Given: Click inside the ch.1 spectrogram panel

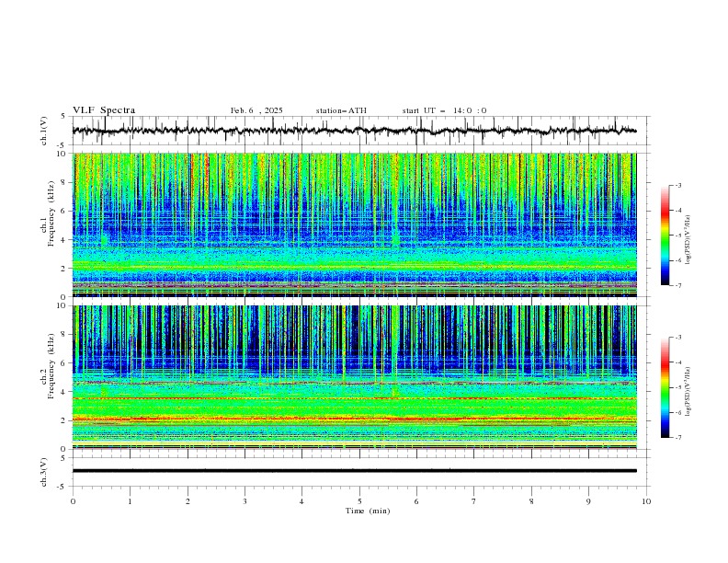Looking at the screenshot, I should pos(354,224).
